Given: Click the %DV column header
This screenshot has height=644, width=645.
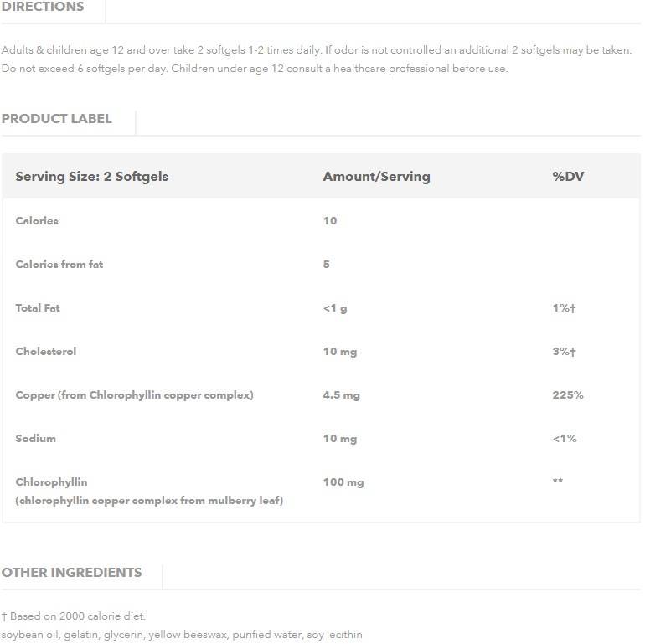Looking at the screenshot, I should coord(568,177).
